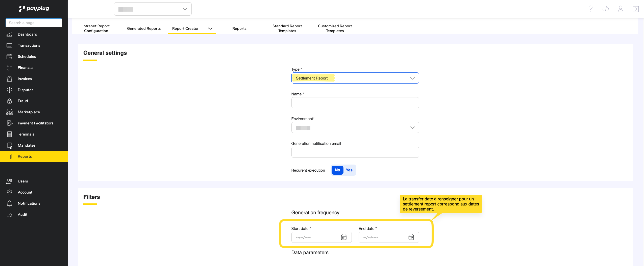The height and width of the screenshot is (266, 644).
Task: Click the Name input field
Action: click(x=355, y=103)
